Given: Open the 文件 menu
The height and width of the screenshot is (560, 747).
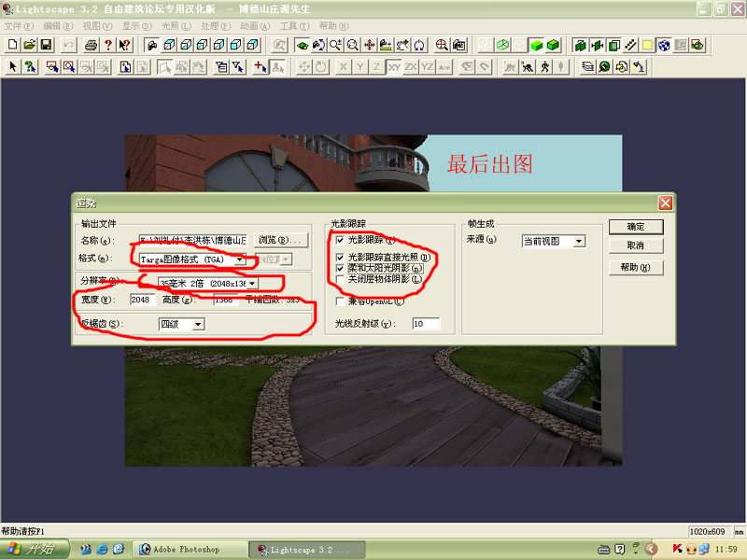Looking at the screenshot, I should pos(19,26).
